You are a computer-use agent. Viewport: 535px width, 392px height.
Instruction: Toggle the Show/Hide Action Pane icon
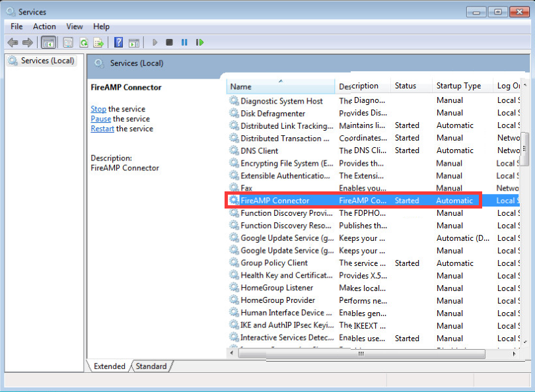134,43
